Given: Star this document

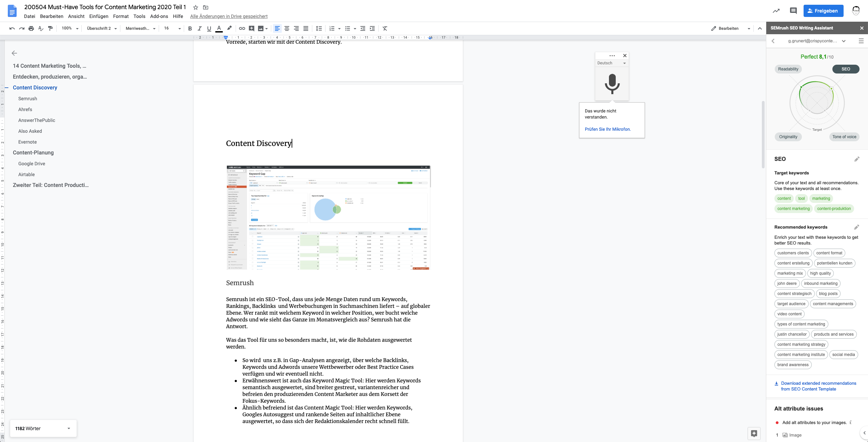Looking at the screenshot, I should 196,7.
